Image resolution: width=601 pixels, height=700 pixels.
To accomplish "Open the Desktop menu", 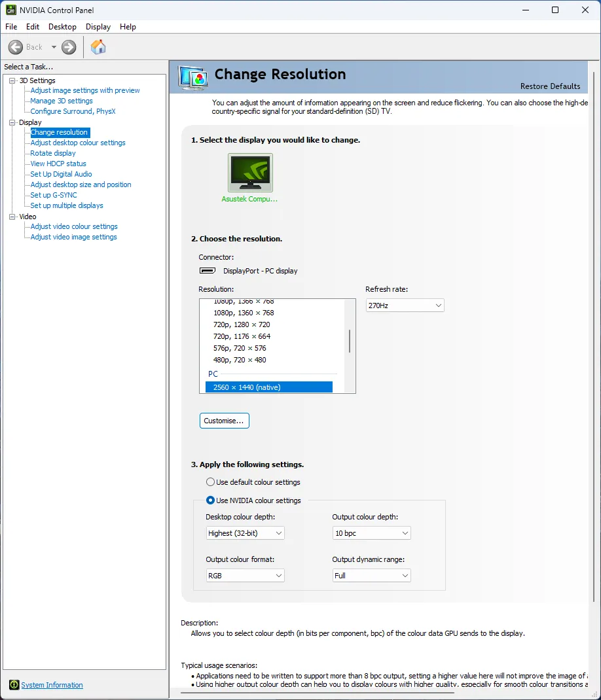I will pos(62,27).
